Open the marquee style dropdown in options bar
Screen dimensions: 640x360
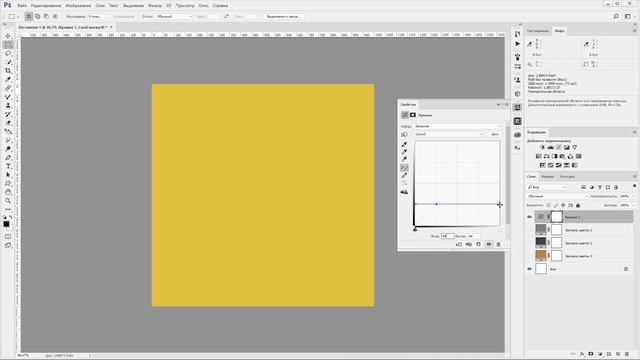[173, 16]
